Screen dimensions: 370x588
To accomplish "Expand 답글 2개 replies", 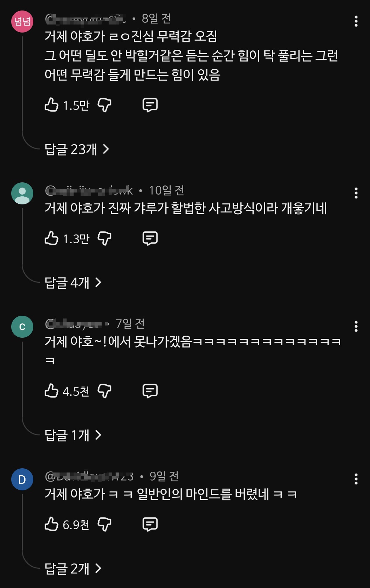I will (x=73, y=568).
